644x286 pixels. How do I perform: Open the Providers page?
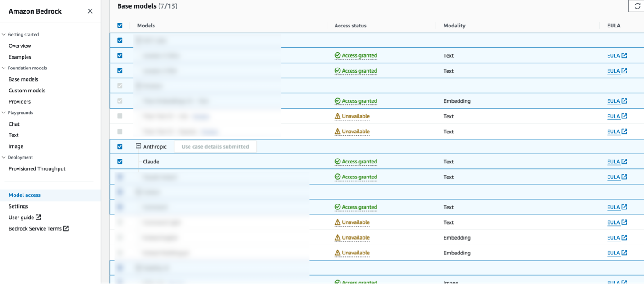tap(20, 102)
